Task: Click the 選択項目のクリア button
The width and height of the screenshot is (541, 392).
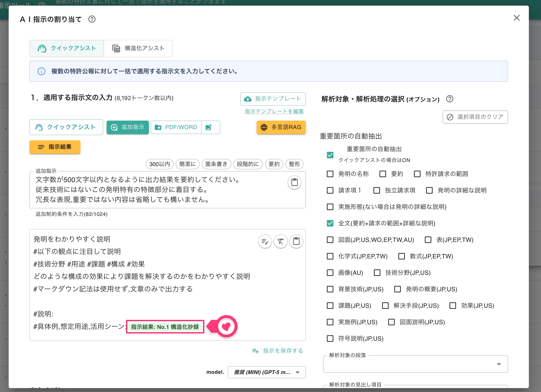Action: coord(475,117)
